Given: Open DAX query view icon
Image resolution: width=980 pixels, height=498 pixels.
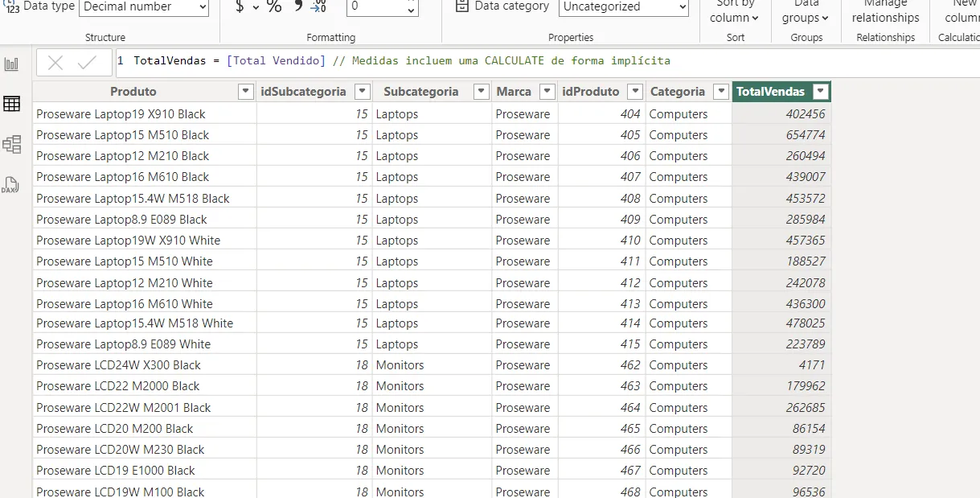Looking at the screenshot, I should (x=10, y=185).
